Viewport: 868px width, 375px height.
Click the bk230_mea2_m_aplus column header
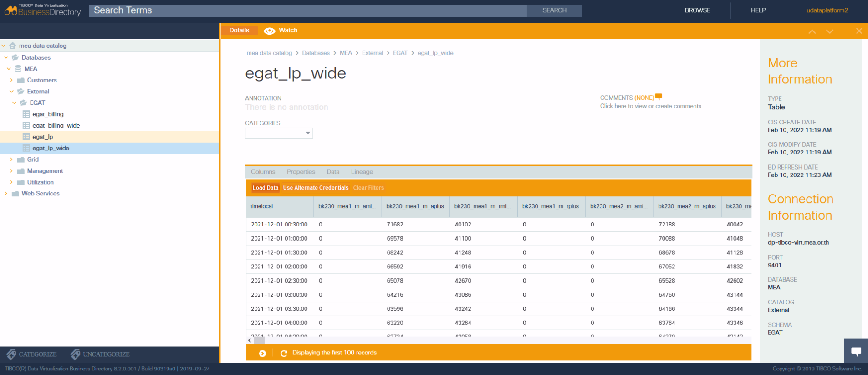click(x=687, y=206)
